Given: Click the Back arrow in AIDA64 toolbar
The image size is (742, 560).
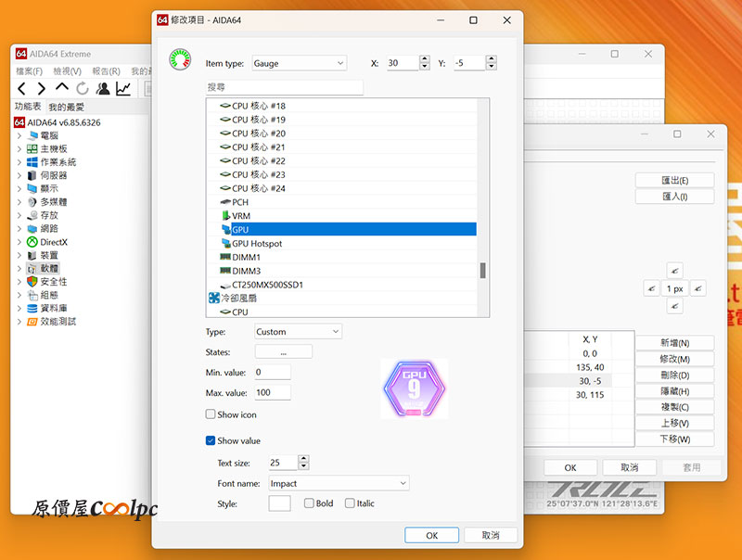Looking at the screenshot, I should tap(21, 88).
